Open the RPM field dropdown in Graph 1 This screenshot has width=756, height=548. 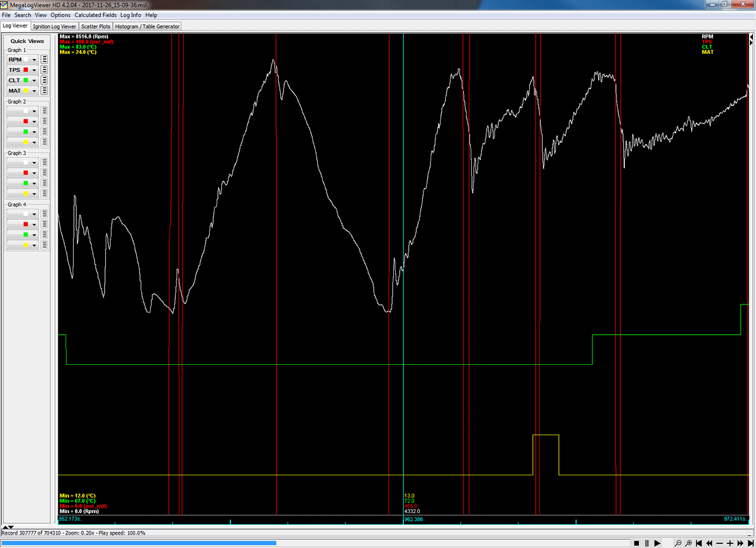click(34, 60)
